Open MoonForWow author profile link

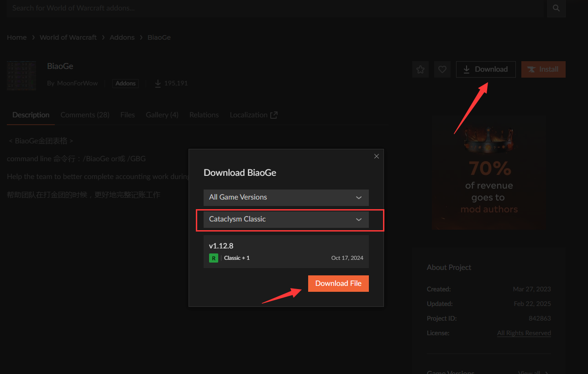77,84
